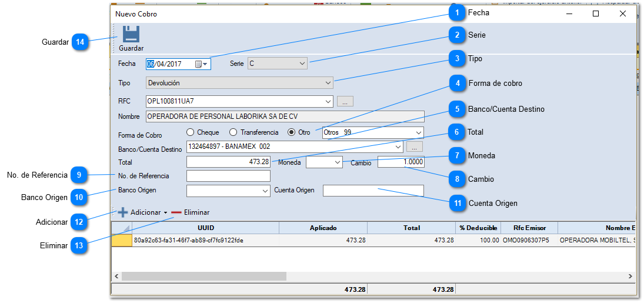Open the Banco Origen dropdown
Screen dimensions: 644x303
tap(265, 191)
